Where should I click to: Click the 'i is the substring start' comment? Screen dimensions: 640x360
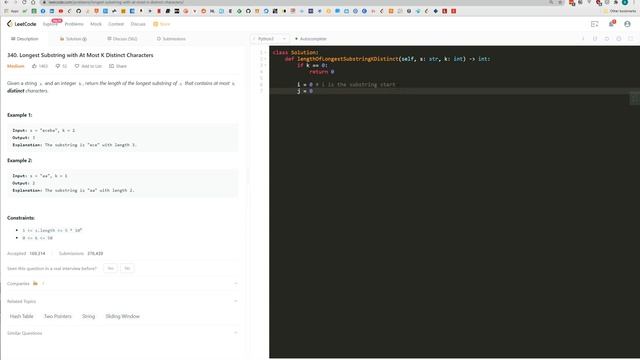[356, 84]
